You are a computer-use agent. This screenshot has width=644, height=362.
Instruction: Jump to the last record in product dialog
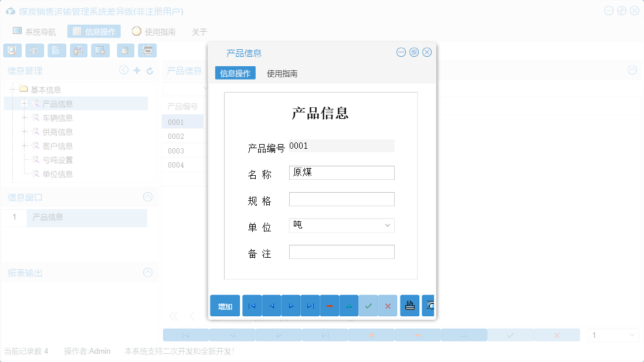310,305
